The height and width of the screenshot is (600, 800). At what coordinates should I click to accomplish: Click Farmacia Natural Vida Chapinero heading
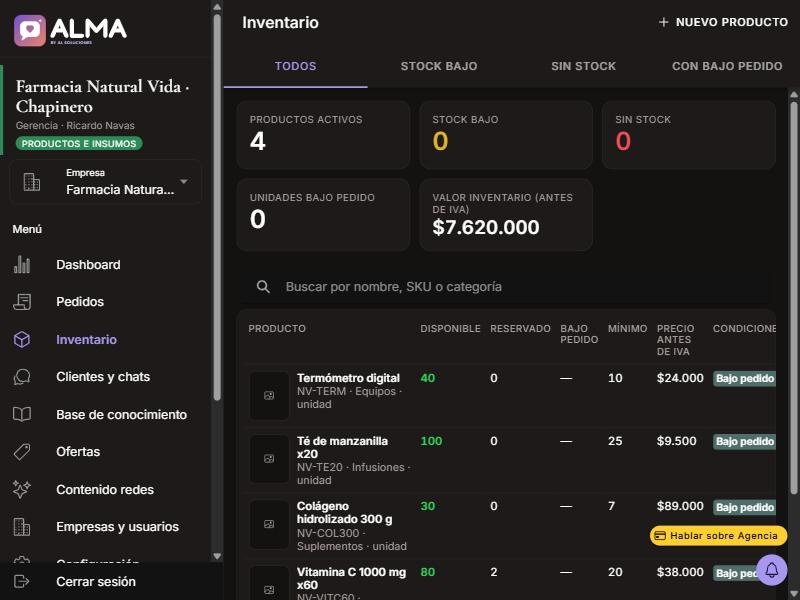click(103, 96)
